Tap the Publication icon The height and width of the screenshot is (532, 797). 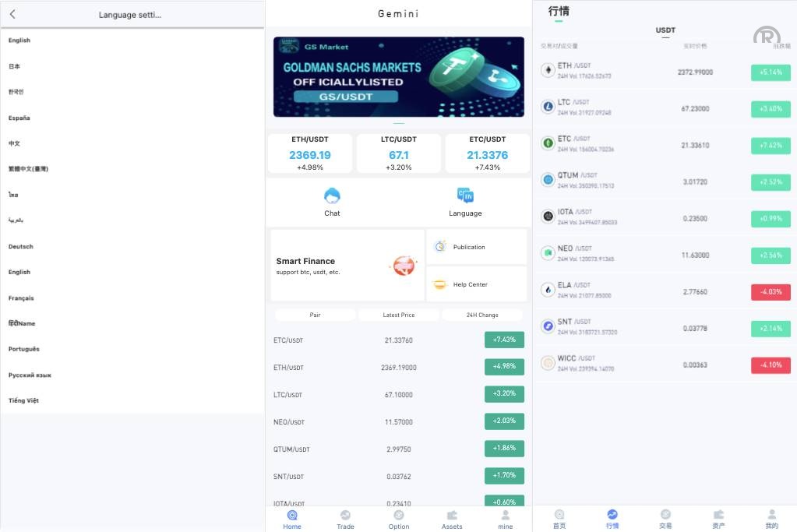click(x=440, y=247)
